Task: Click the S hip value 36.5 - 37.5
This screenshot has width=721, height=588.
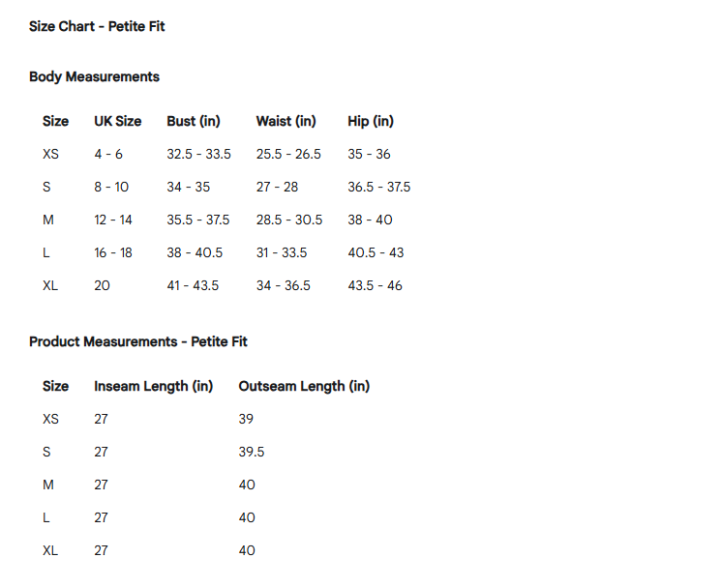Action: (379, 187)
